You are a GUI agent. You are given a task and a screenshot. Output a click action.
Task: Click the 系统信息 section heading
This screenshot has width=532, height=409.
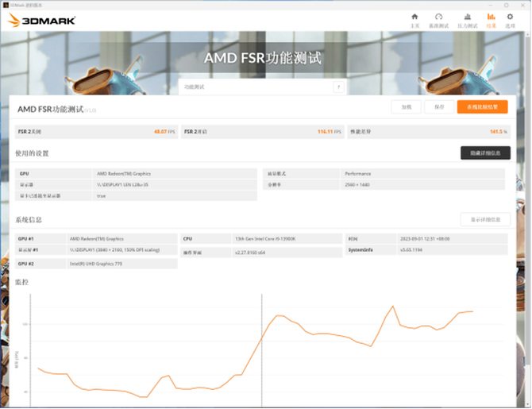29,220
